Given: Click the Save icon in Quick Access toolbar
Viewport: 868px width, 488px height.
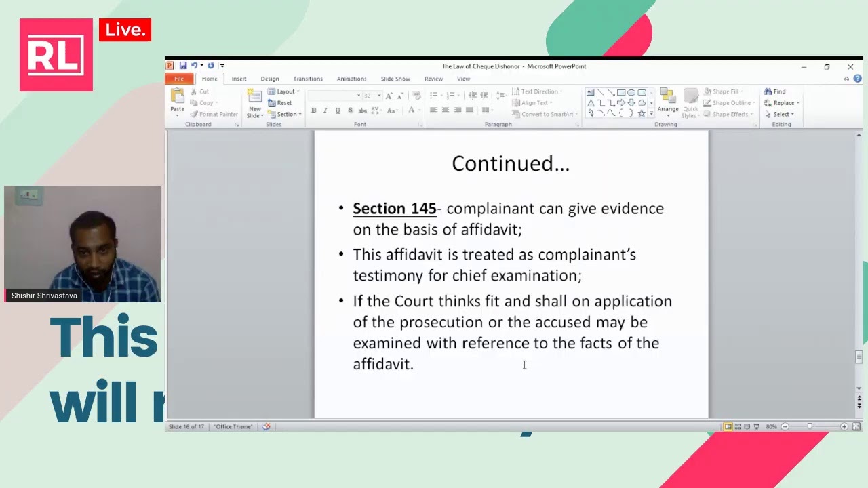Looking at the screenshot, I should coord(183,66).
